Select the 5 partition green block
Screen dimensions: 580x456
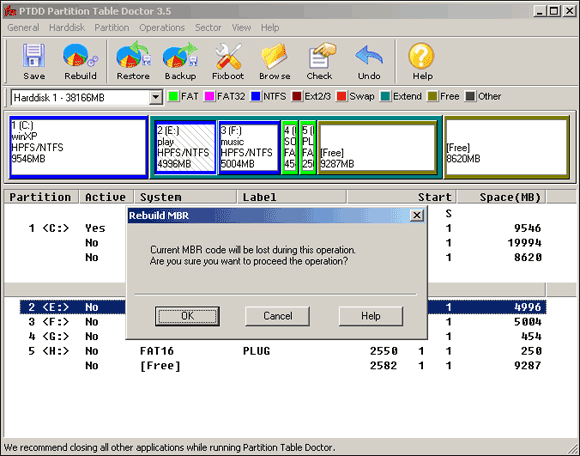[x=308, y=147]
